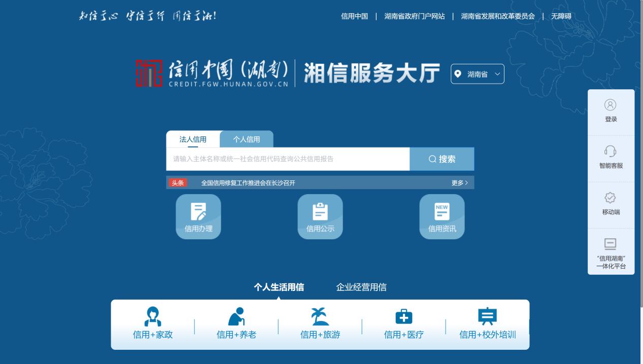Open the 信用+医疗 medical credit icon
This screenshot has height=364, width=643.
tap(403, 323)
